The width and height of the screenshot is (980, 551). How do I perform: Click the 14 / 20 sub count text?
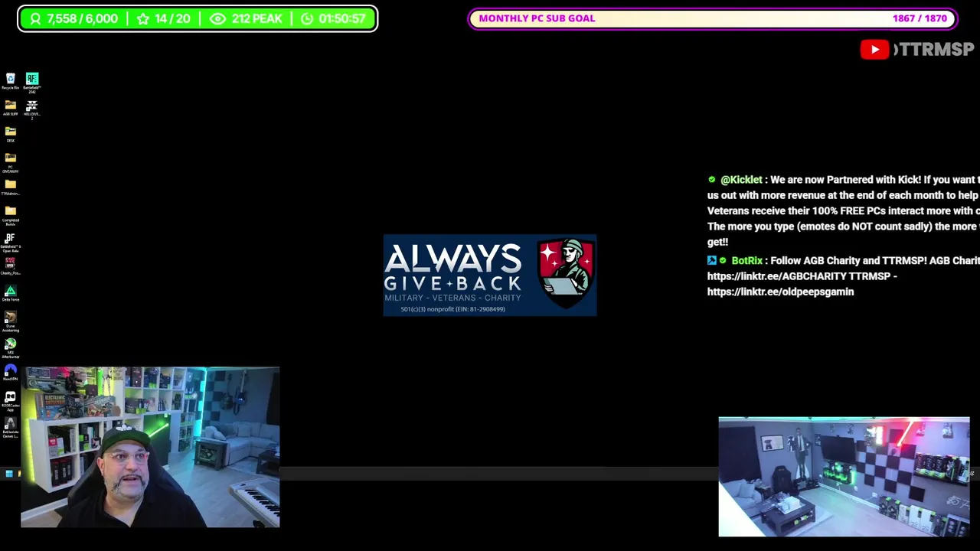172,18
